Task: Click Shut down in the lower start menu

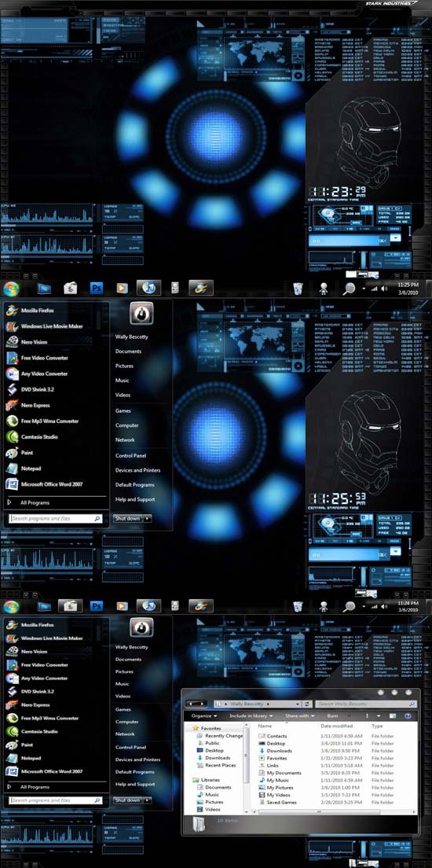Action: tap(127, 800)
